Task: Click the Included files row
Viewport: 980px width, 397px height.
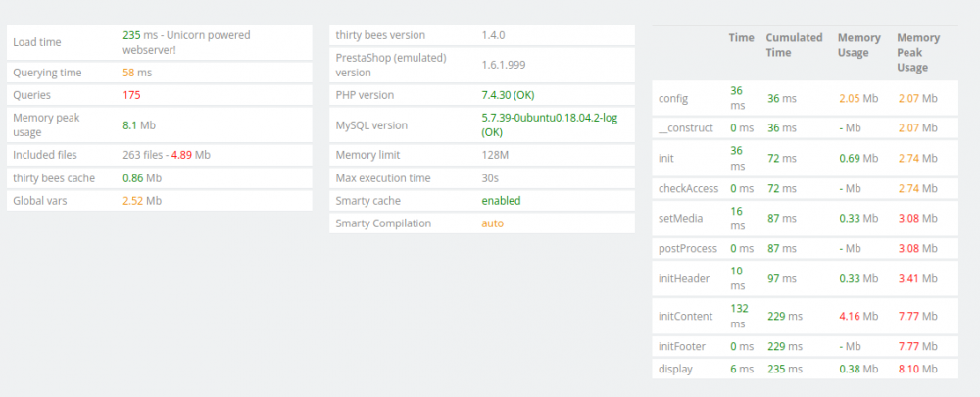Action: coord(157,155)
